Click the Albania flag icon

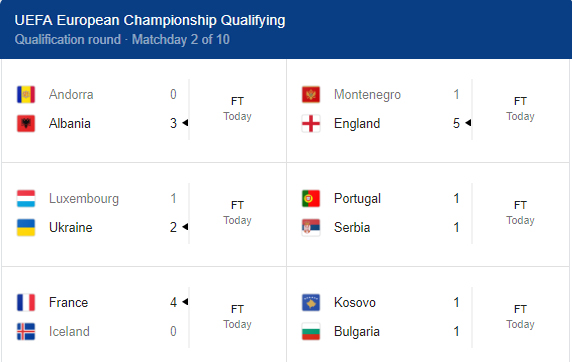click(26, 123)
